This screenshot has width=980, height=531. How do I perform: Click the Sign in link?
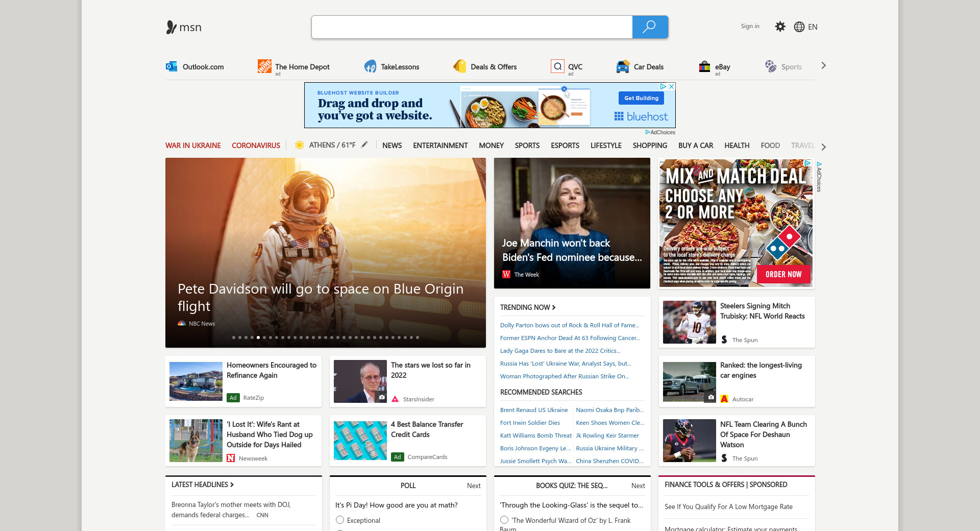pyautogui.click(x=750, y=26)
